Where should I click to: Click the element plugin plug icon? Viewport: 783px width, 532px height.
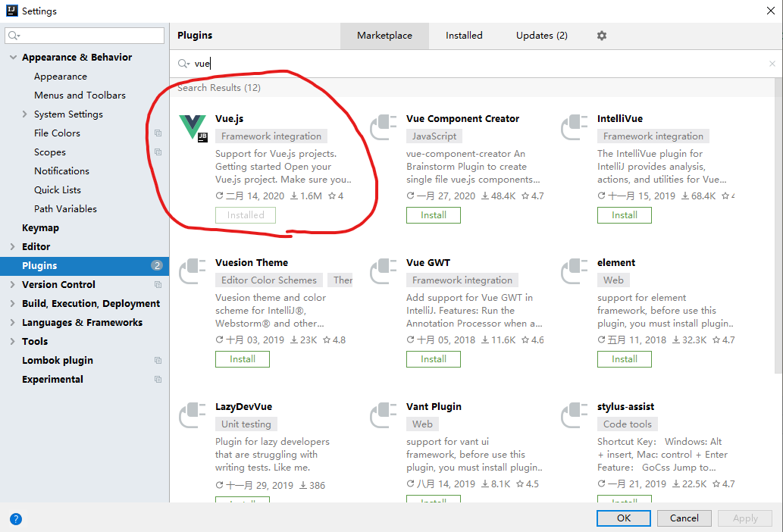pos(575,271)
